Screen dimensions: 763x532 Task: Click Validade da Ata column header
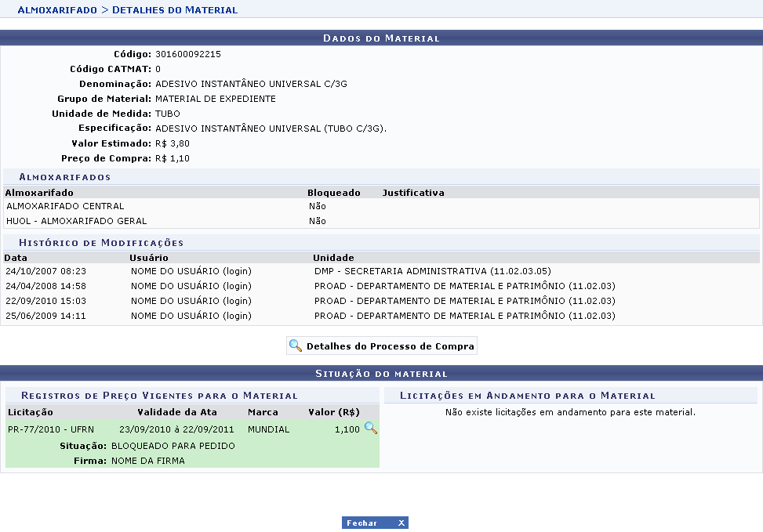pos(177,412)
